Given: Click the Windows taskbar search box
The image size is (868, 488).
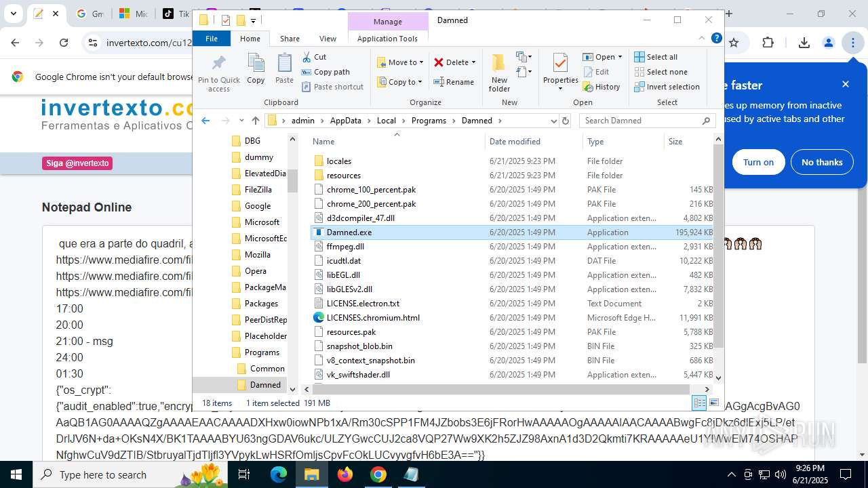Looking at the screenshot, I should point(130,474).
